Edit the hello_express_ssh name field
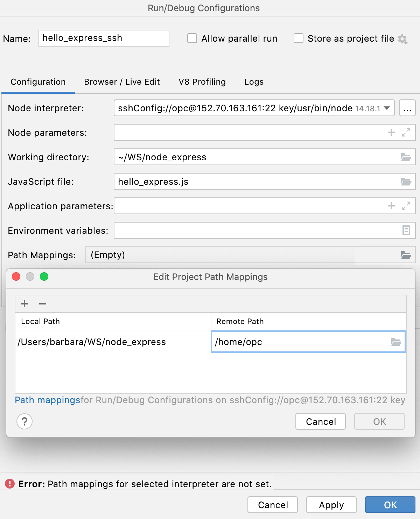420x519 pixels. pos(104,38)
